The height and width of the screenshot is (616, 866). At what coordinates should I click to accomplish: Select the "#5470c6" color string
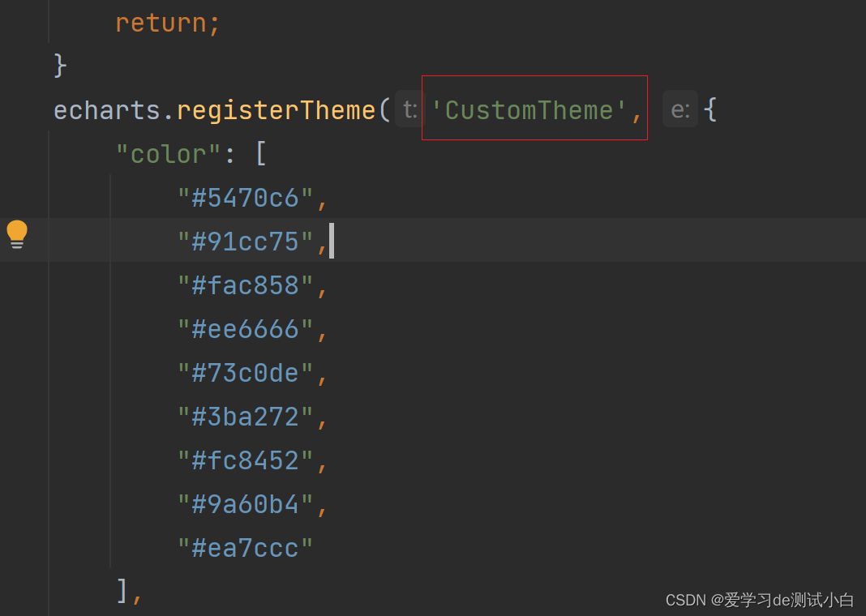245,198
